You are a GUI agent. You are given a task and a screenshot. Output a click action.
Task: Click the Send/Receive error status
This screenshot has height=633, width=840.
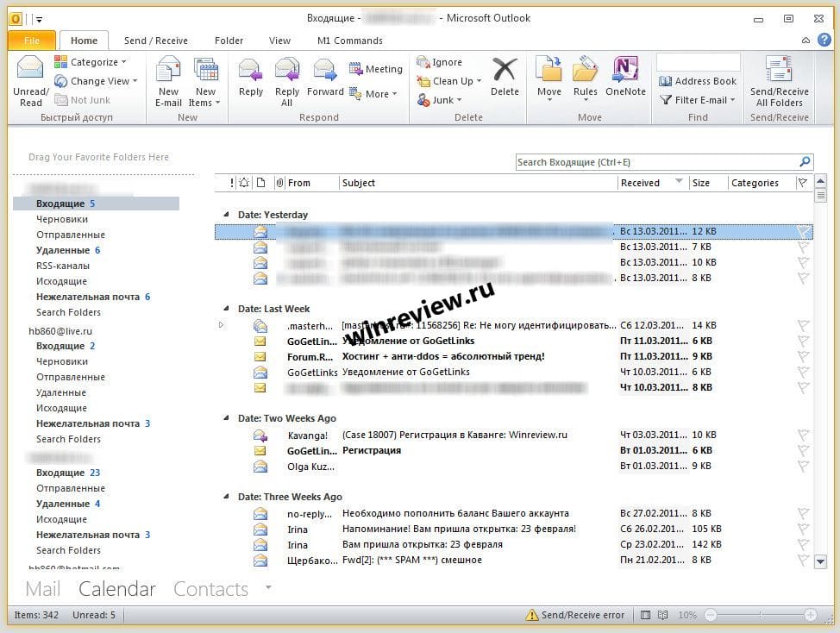pos(575,615)
